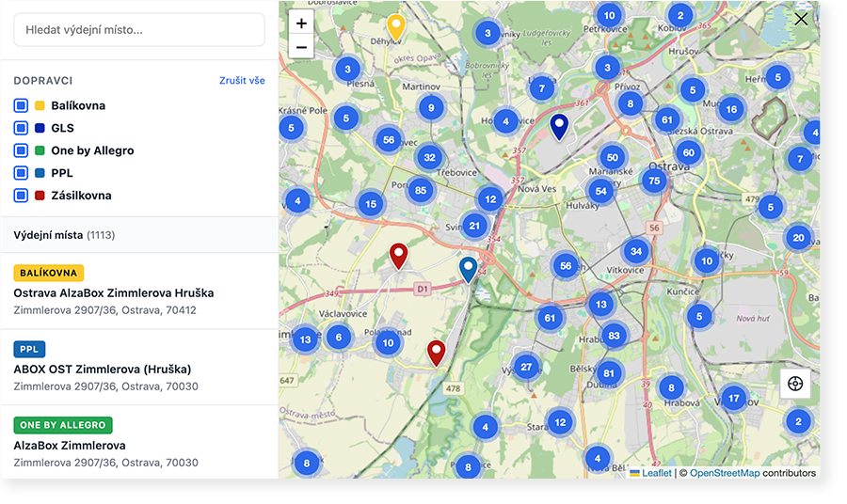The height and width of the screenshot is (504, 847).
Task: Open the cluster marker showing 21
Action: [x=474, y=226]
